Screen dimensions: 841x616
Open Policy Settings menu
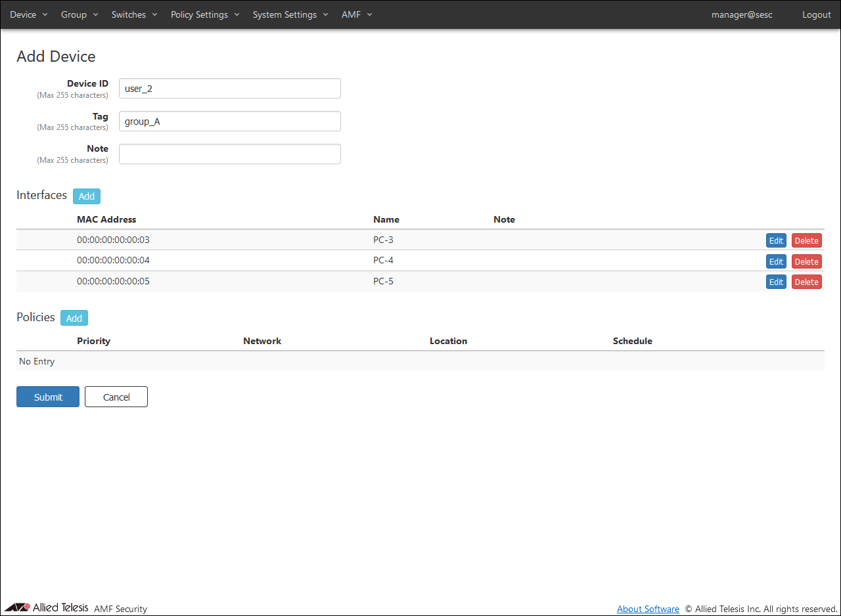(x=204, y=14)
